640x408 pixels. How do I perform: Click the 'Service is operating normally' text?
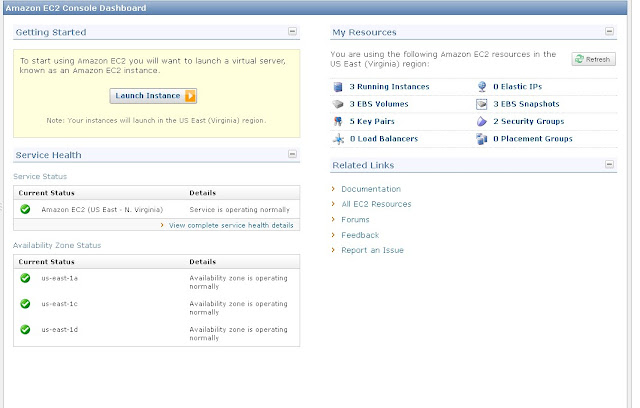pyautogui.click(x=240, y=210)
